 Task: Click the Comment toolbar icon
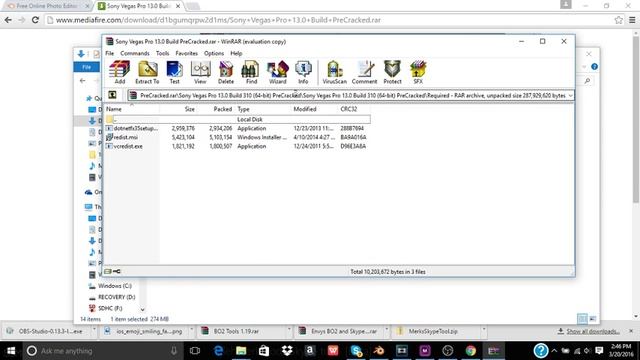pos(364,72)
